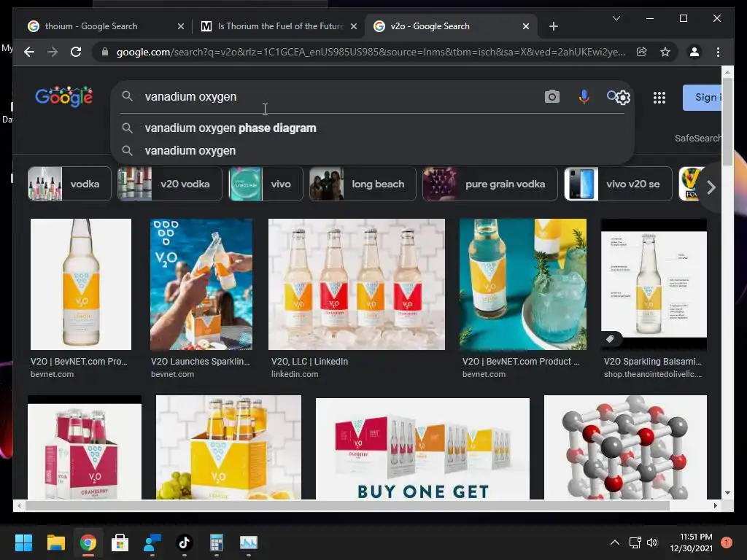
Task: Click V2O Launches Sparklin... title
Action: point(200,362)
